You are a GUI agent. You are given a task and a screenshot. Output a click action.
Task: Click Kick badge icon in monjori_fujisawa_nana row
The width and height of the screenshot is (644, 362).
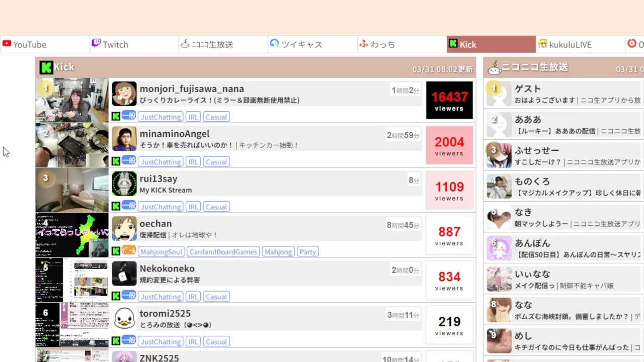click(116, 117)
